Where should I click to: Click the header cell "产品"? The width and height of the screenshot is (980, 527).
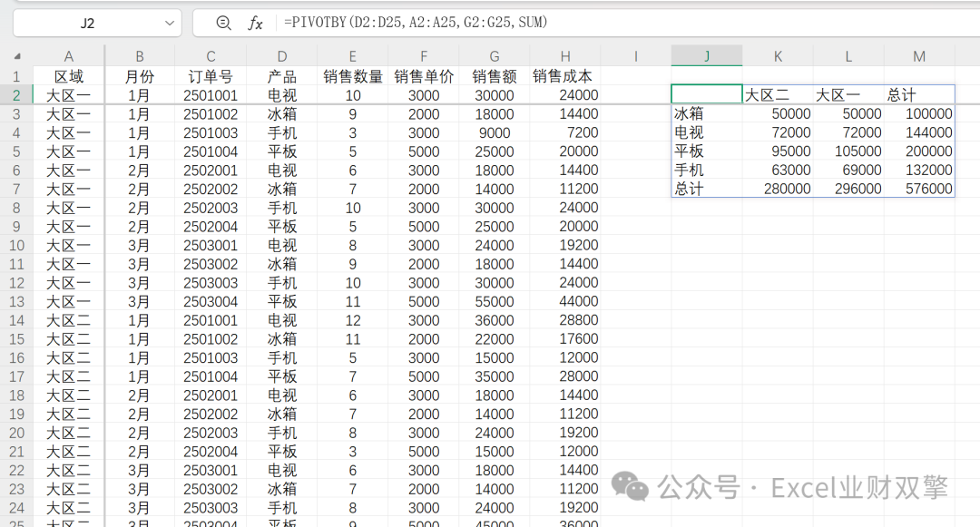(x=282, y=76)
